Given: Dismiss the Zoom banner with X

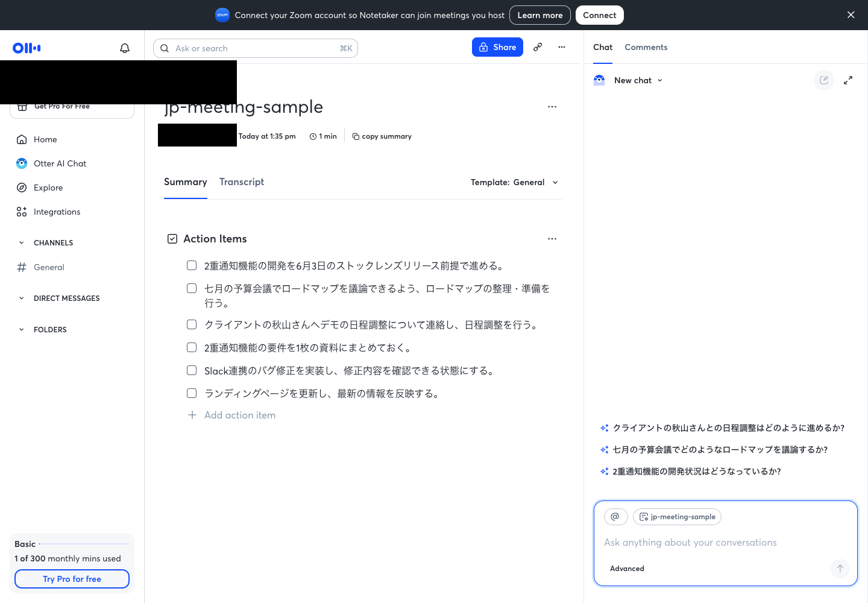Looking at the screenshot, I should (851, 15).
